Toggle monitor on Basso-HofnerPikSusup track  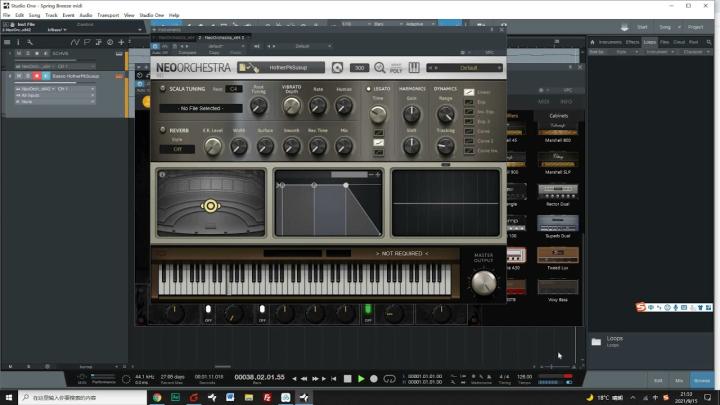[46, 76]
